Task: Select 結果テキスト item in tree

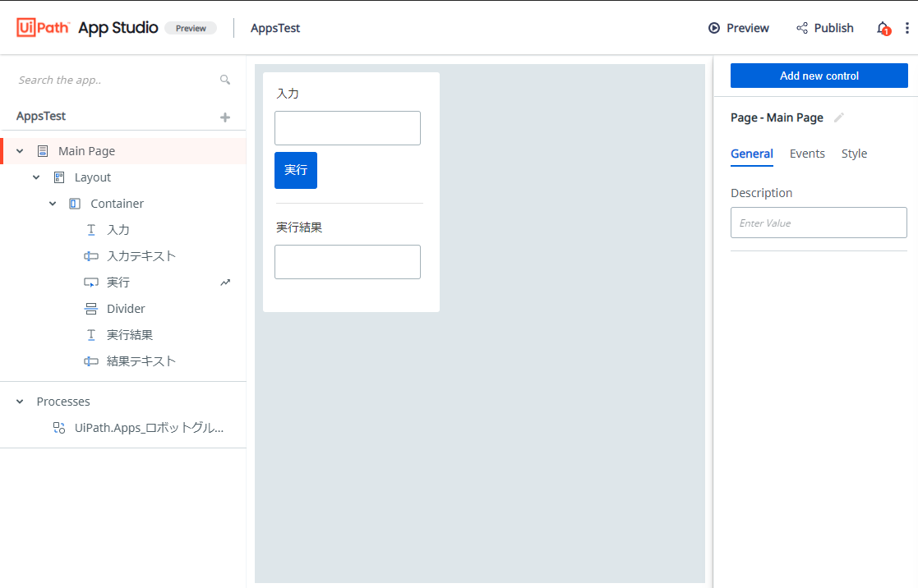Action: pos(141,361)
